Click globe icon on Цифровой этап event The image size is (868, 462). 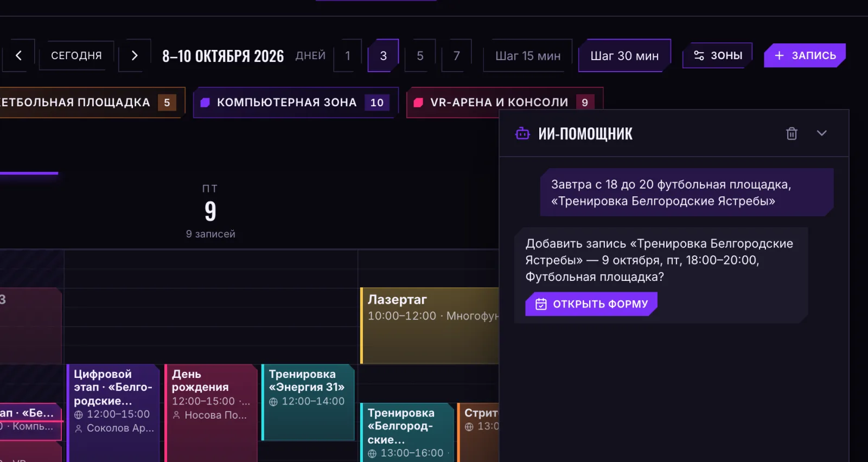pyautogui.click(x=79, y=415)
